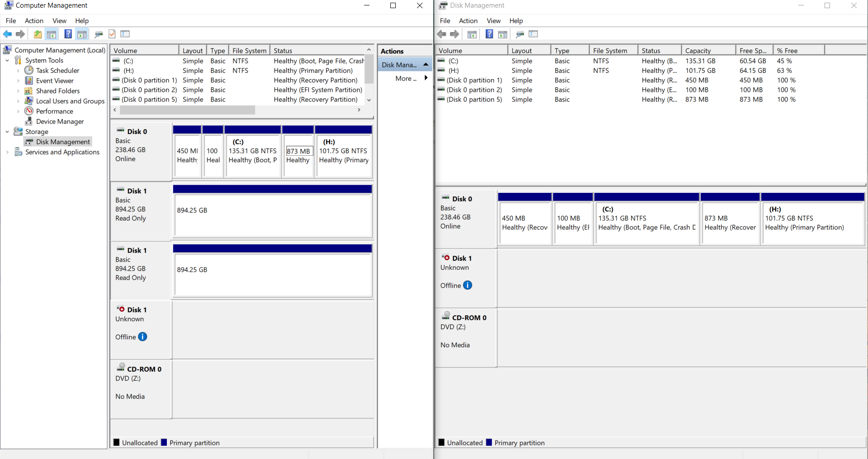The image size is (868, 459).
Task: Expand the Local Users and Groups node
Action: [x=18, y=101]
